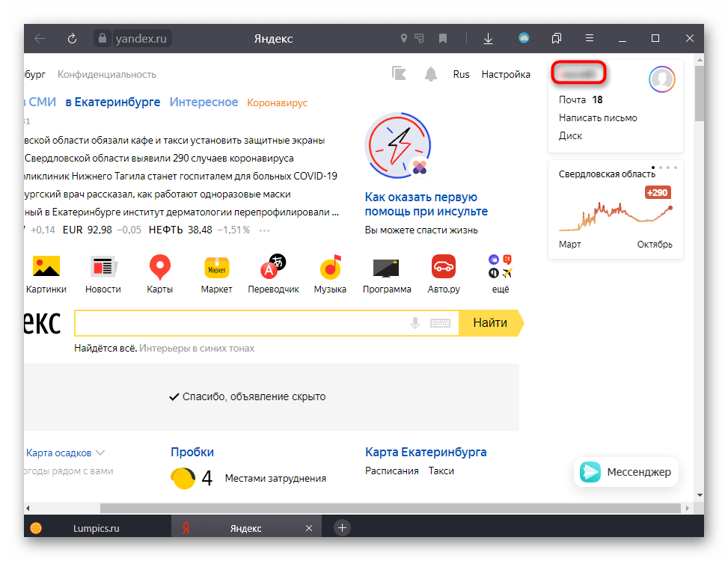Open Такси link
The width and height of the screenshot is (728, 561).
[441, 471]
